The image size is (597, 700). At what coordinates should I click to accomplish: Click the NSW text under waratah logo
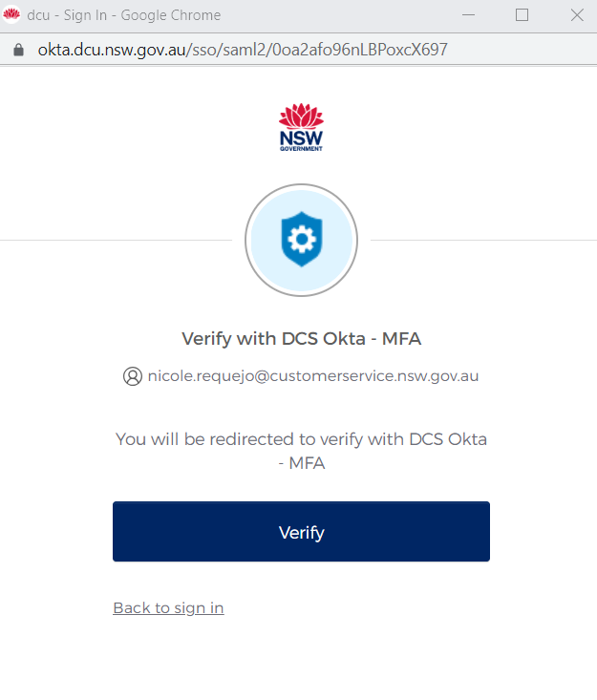(x=302, y=138)
